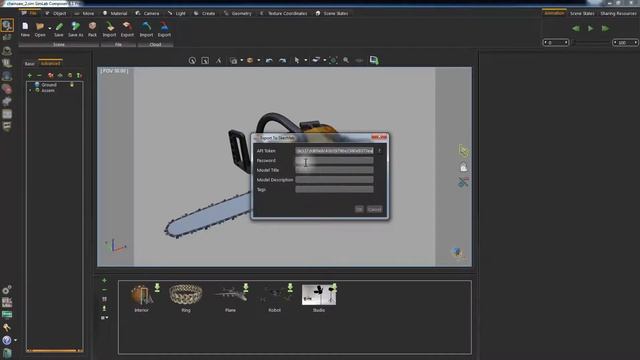Open the dropdown arrow next to the camera icon
The height and width of the screenshot is (360, 640).
[242, 60]
